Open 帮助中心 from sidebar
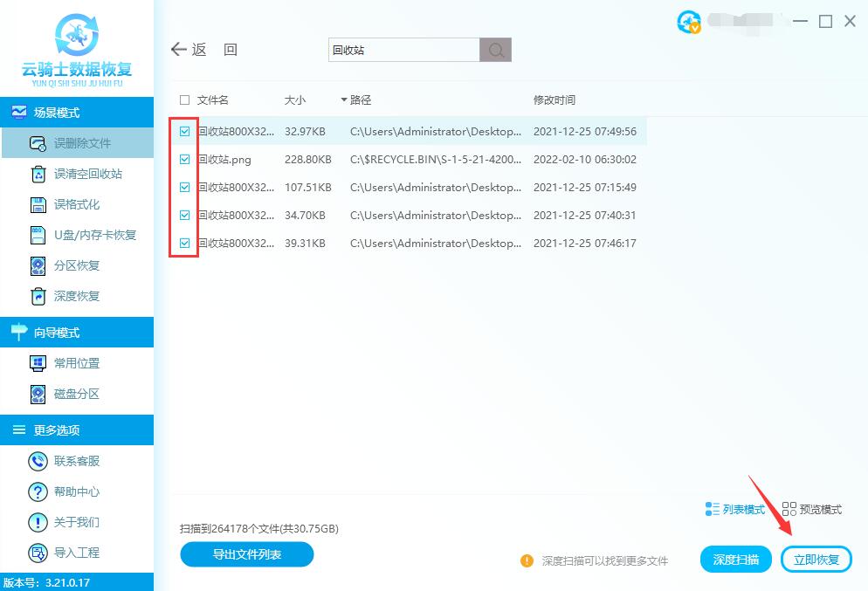The width and height of the screenshot is (868, 591). pyautogui.click(x=78, y=491)
